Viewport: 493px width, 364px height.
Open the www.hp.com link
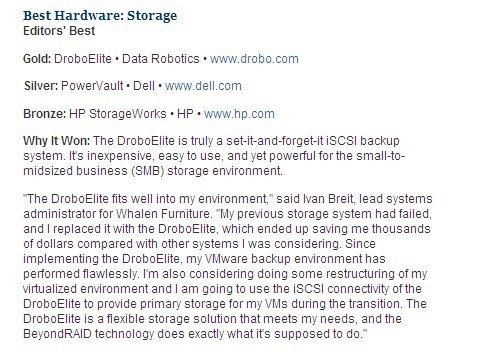pyautogui.click(x=239, y=114)
